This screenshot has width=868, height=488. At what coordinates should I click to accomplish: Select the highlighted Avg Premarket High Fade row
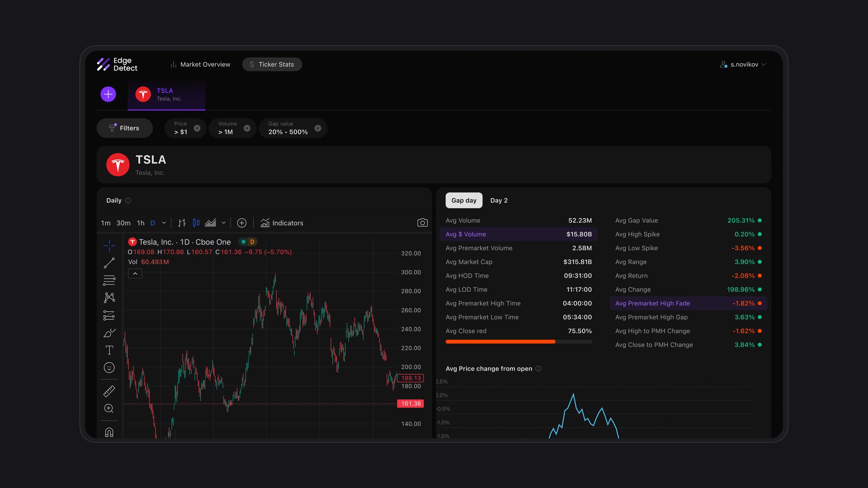tap(688, 303)
